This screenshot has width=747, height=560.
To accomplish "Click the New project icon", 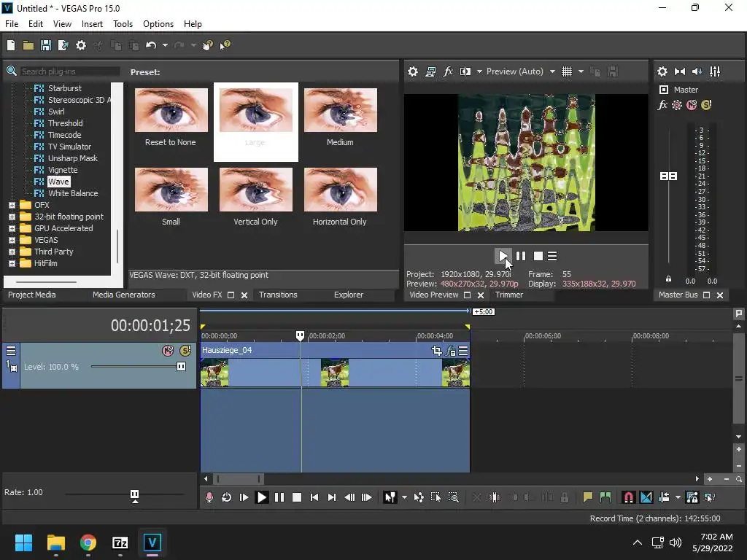I will [11, 45].
